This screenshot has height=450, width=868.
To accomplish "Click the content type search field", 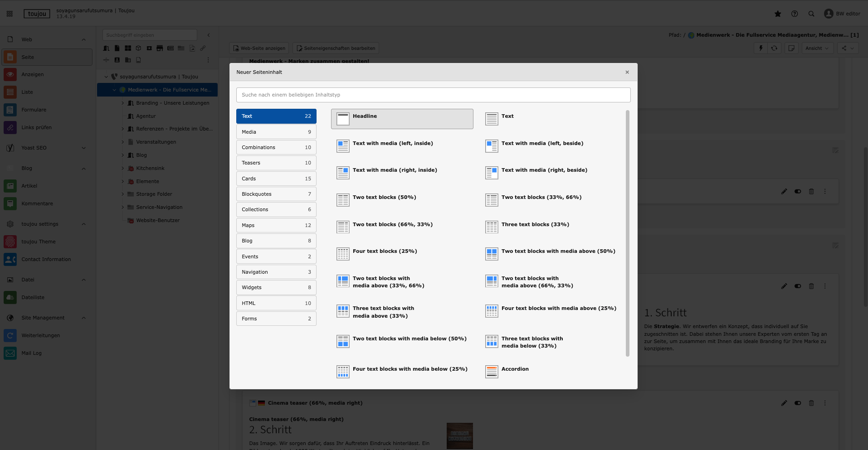I will [433, 95].
